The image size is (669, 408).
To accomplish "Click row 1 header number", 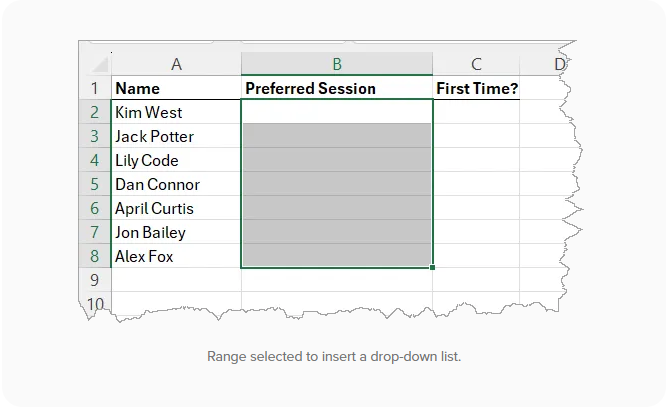I will [95, 89].
